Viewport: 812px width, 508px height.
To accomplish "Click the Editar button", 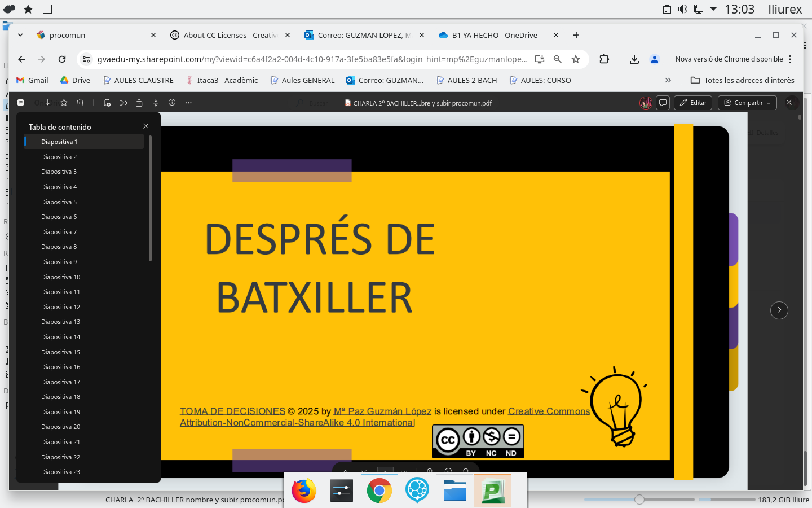I will click(x=693, y=103).
